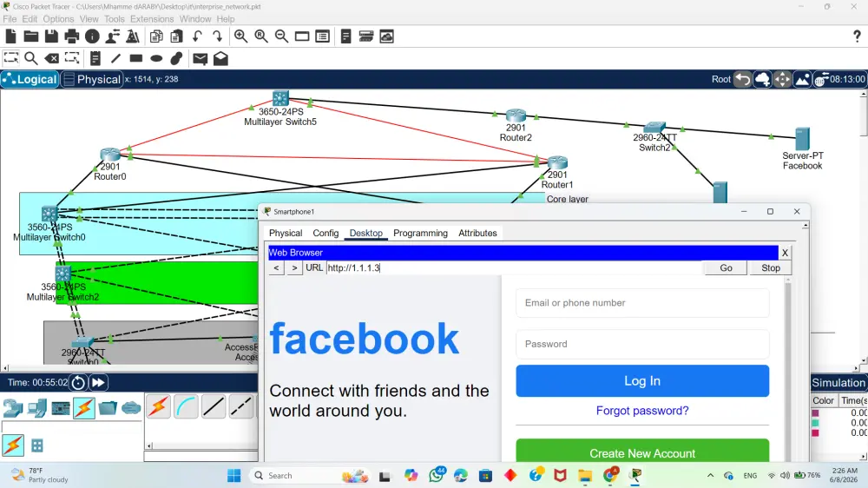
Task: Switch to Simulation mode
Action: pyautogui.click(x=838, y=383)
